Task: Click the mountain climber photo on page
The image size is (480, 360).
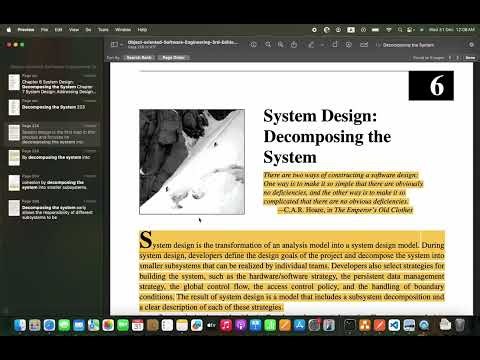Action: (192, 162)
